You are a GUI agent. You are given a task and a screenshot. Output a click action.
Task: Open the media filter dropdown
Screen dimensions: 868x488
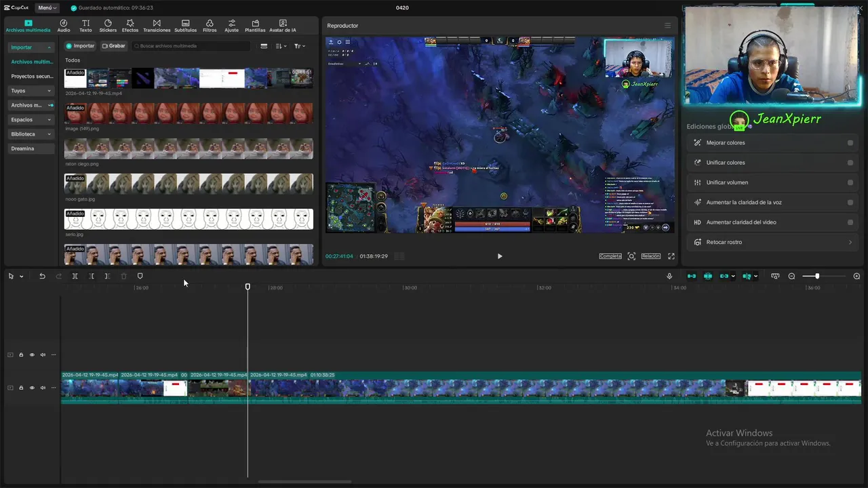300,46
